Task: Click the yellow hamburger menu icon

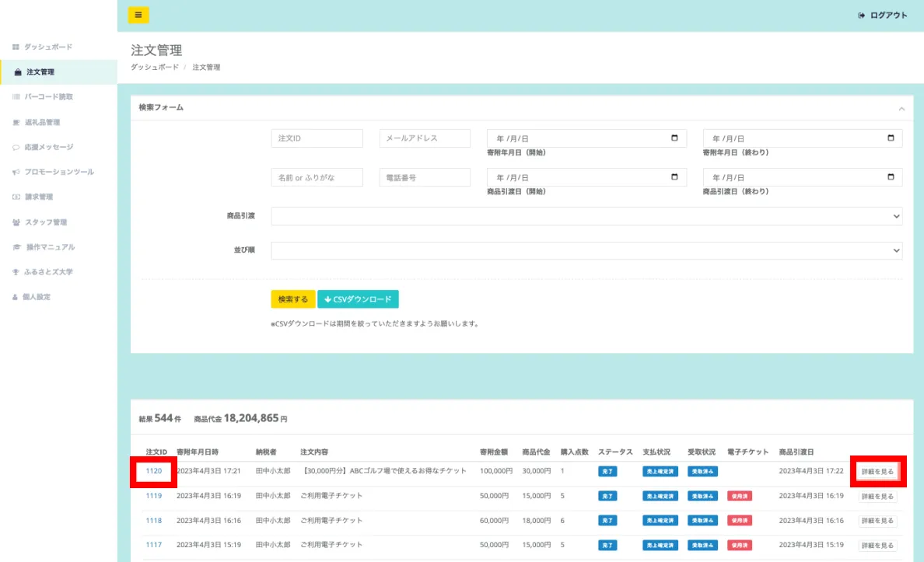Action: pyautogui.click(x=138, y=15)
